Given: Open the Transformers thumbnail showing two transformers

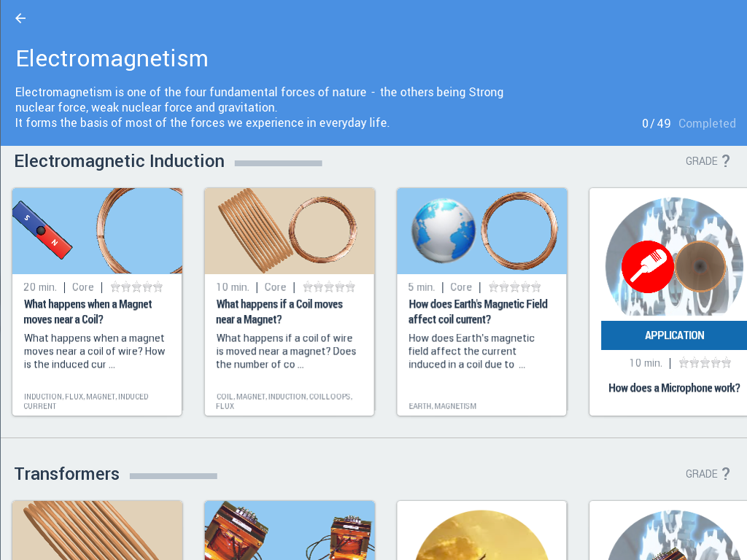Looking at the screenshot, I should coord(290,531).
